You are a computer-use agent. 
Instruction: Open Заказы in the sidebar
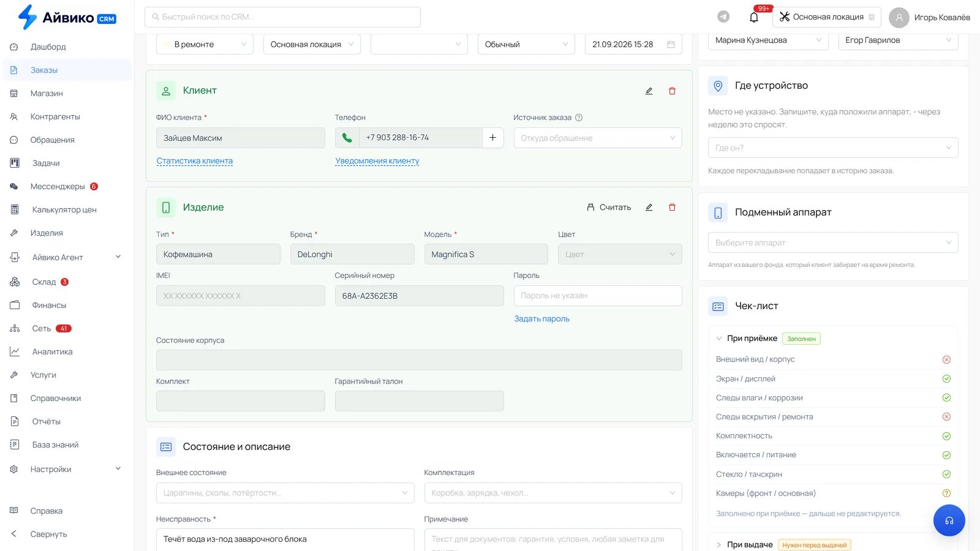[67, 70]
